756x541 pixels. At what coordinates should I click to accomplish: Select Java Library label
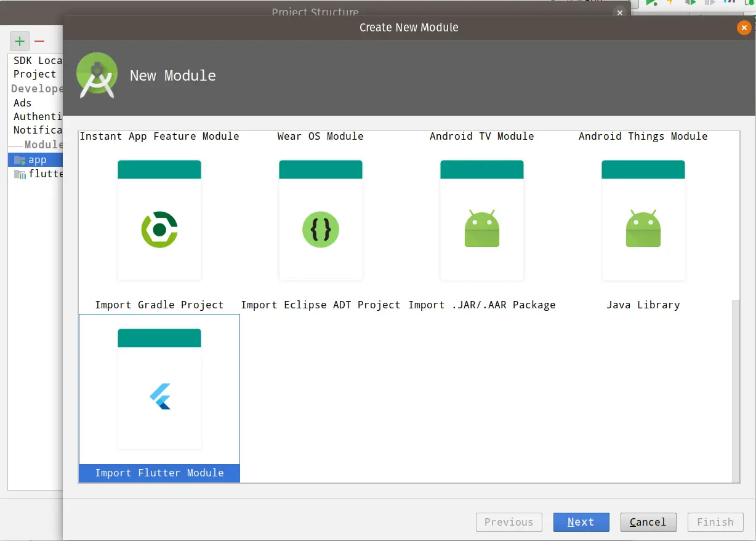point(643,305)
